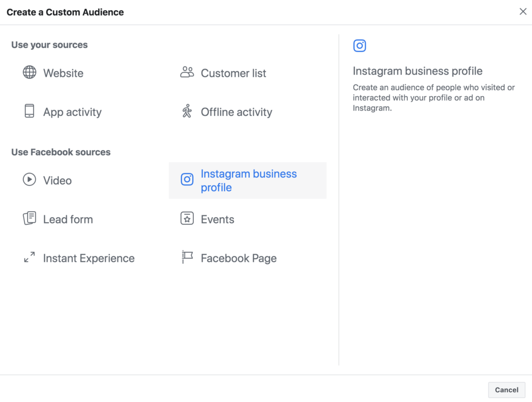Image resolution: width=532 pixels, height=402 pixels.
Task: Click the Events star calendar icon
Action: [x=187, y=218]
